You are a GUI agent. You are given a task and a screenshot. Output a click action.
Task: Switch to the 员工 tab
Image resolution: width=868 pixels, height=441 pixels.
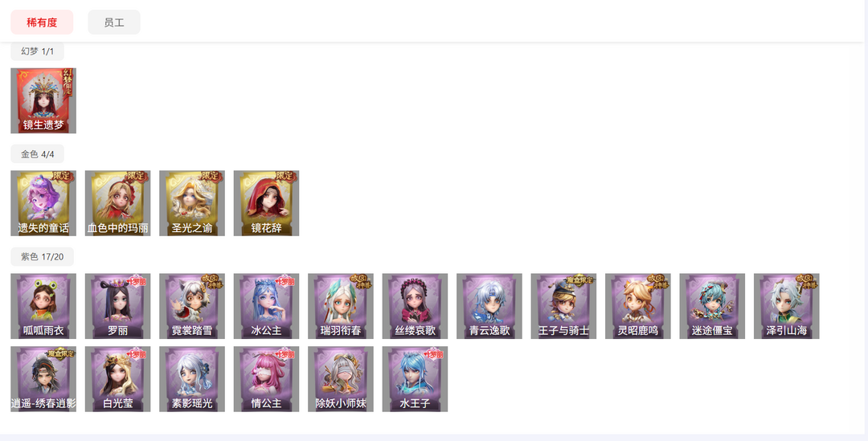114,22
